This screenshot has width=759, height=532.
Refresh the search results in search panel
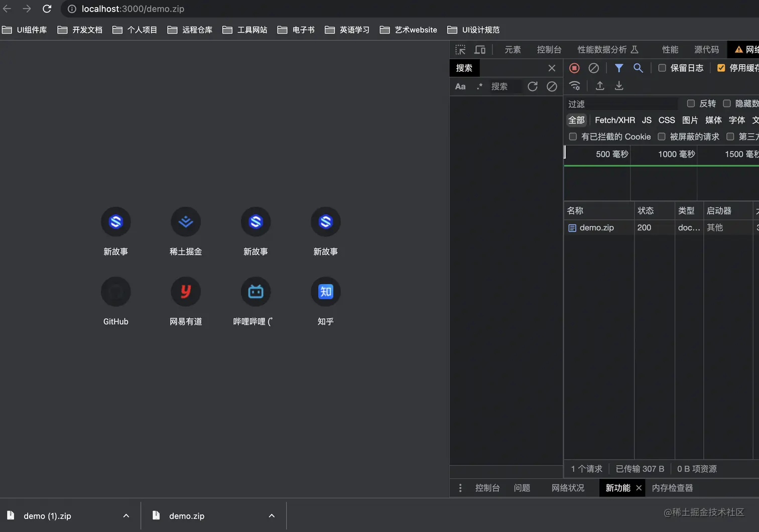(533, 86)
